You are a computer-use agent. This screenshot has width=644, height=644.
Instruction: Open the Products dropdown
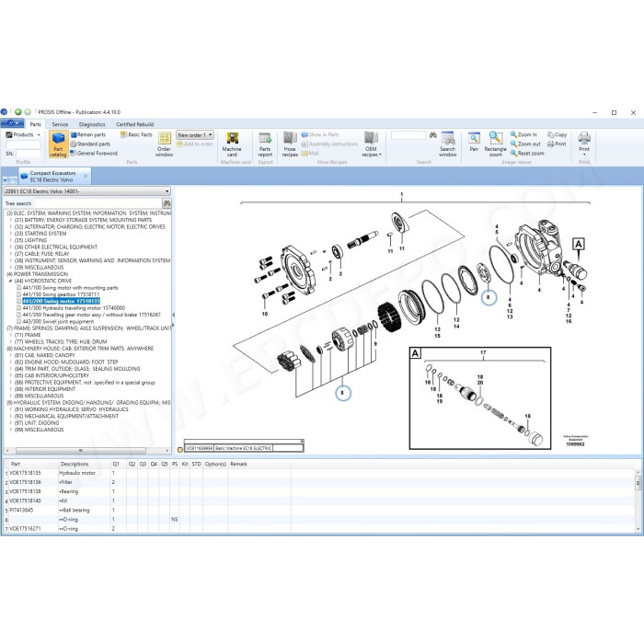(23, 134)
